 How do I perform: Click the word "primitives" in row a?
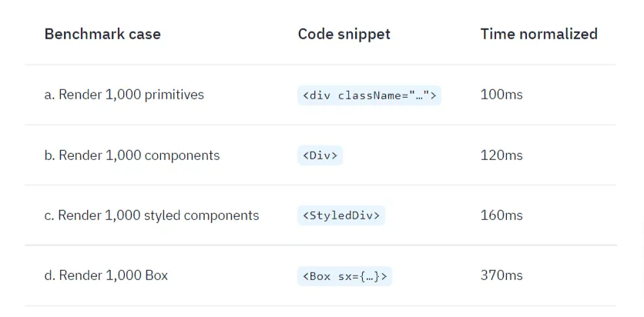(x=173, y=95)
